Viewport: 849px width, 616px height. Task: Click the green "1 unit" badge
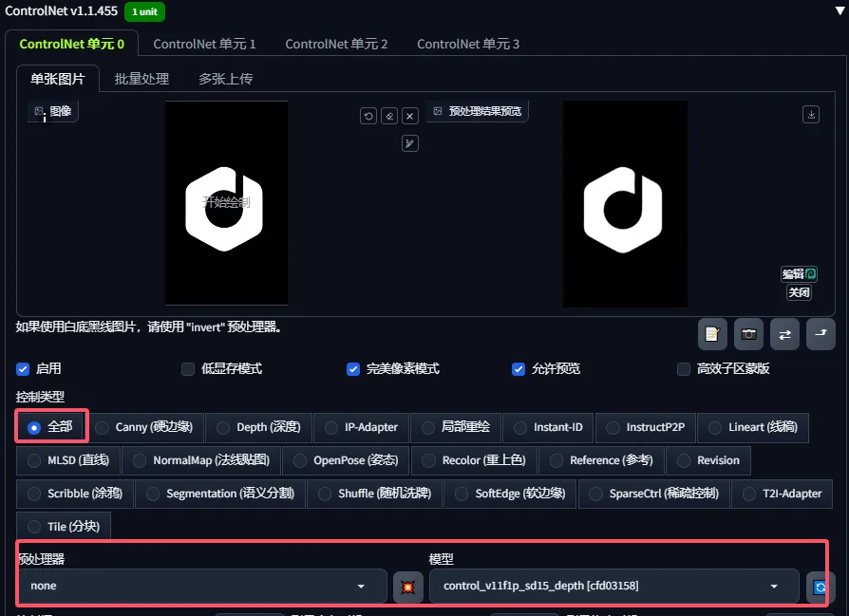click(x=144, y=11)
